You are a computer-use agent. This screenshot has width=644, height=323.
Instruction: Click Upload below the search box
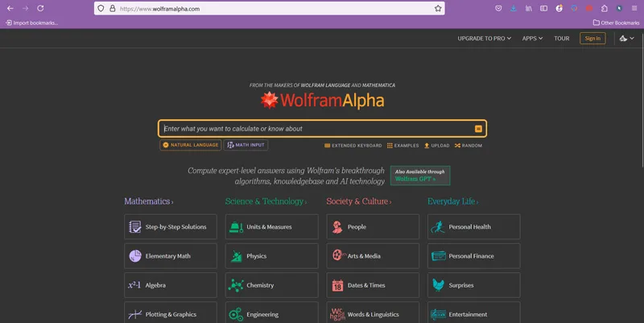point(437,146)
